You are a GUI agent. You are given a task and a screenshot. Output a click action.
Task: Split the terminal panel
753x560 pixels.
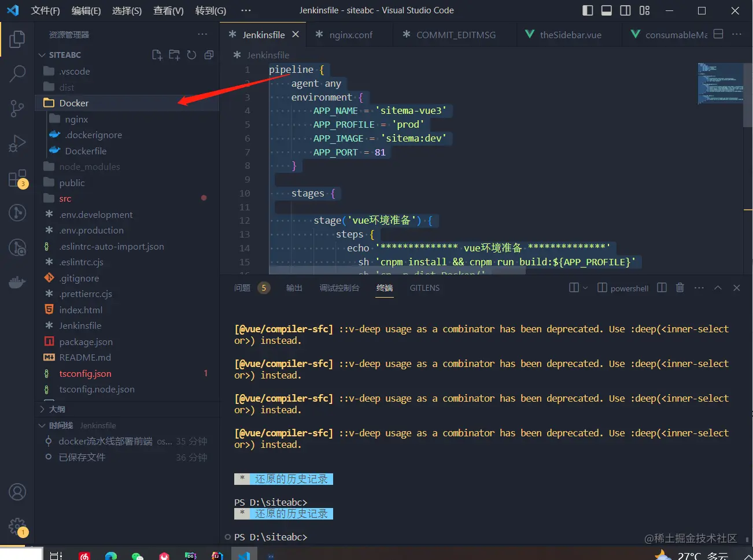(662, 288)
